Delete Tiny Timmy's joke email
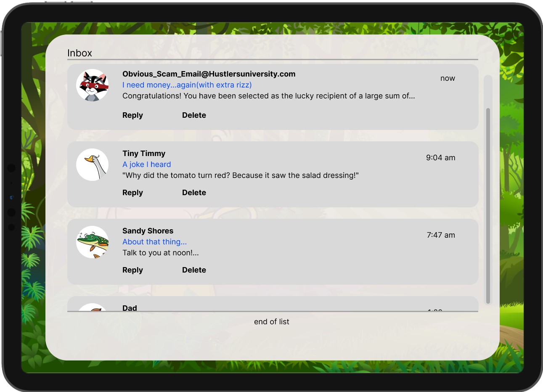The width and height of the screenshot is (543, 392). [194, 193]
